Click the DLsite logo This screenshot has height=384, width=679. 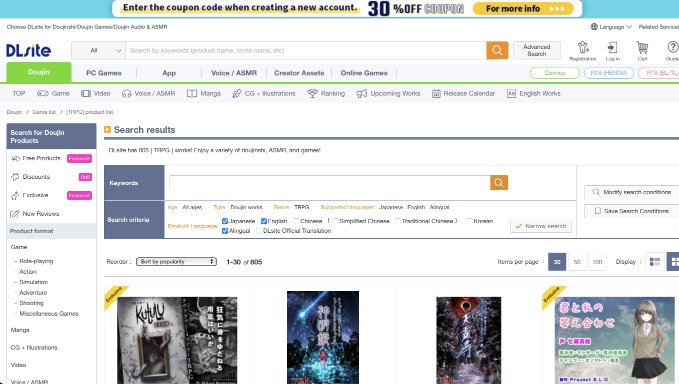pos(29,51)
